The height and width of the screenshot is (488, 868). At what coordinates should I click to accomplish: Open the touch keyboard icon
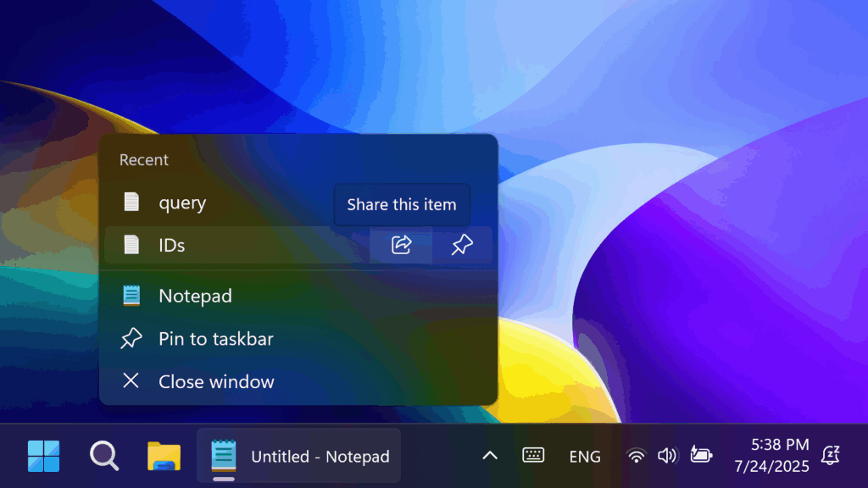click(533, 456)
